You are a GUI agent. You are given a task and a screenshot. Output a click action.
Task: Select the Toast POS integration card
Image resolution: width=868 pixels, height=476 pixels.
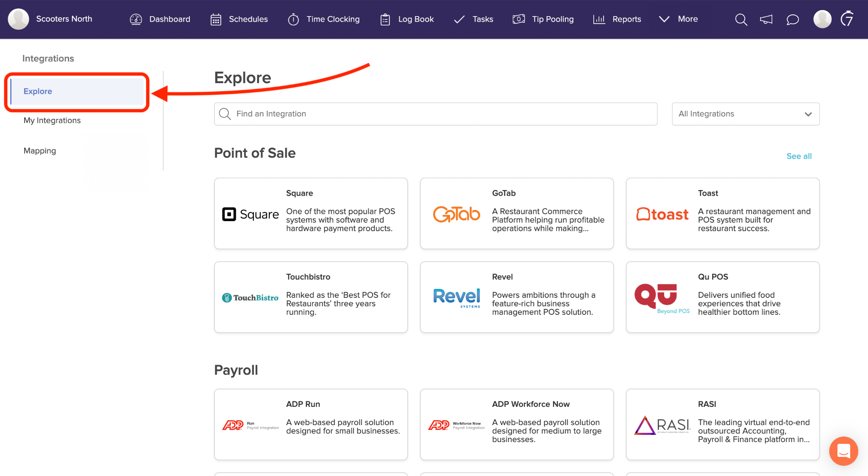point(722,213)
